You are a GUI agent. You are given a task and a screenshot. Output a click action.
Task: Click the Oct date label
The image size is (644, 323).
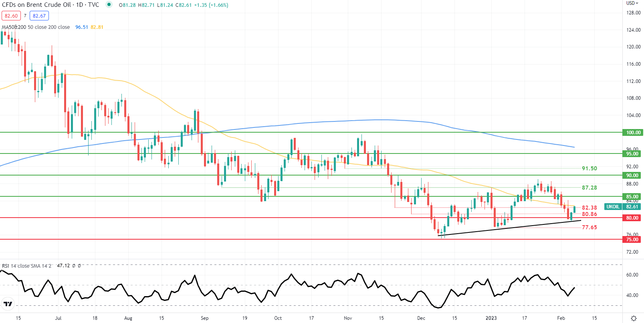(x=278, y=318)
